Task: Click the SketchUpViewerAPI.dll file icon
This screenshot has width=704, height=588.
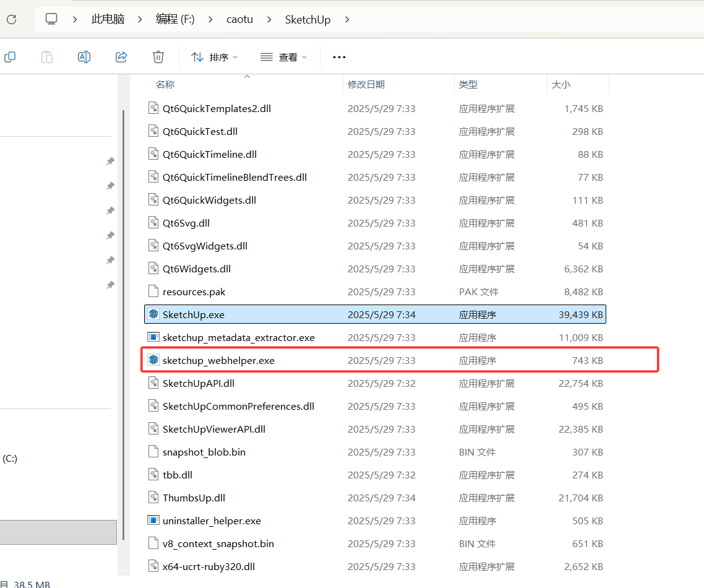Action: coord(153,428)
